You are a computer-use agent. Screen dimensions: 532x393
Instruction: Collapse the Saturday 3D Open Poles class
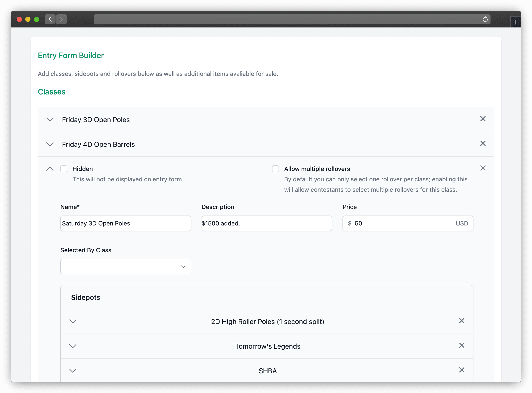[x=50, y=169]
